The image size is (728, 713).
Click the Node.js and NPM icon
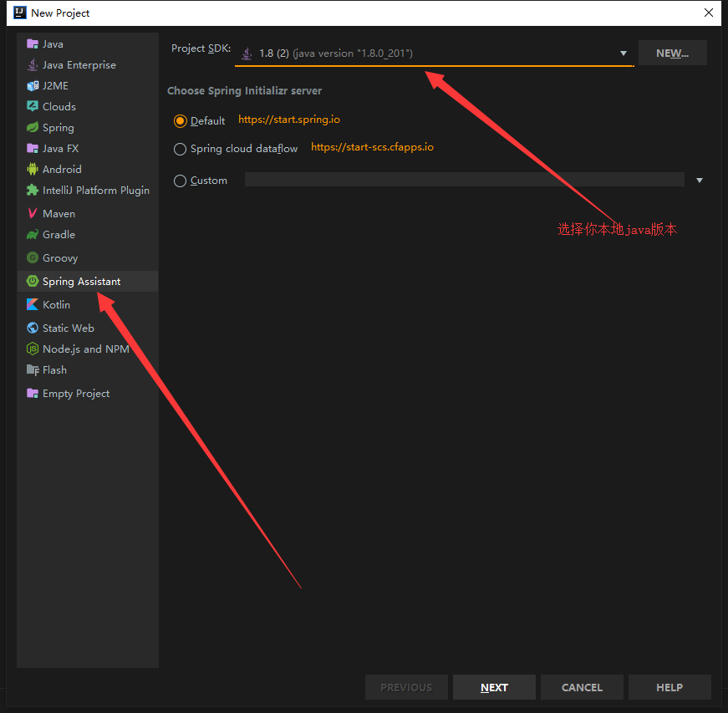tap(32, 349)
